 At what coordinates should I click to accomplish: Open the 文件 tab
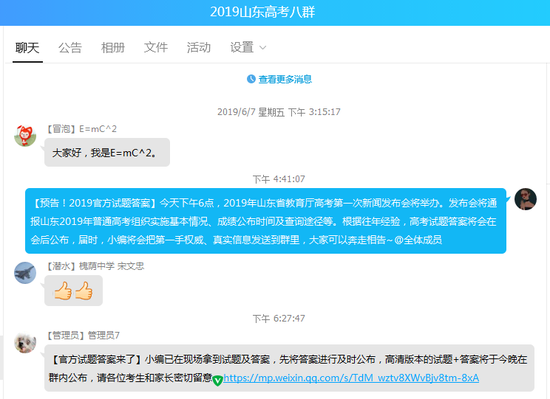(156, 47)
